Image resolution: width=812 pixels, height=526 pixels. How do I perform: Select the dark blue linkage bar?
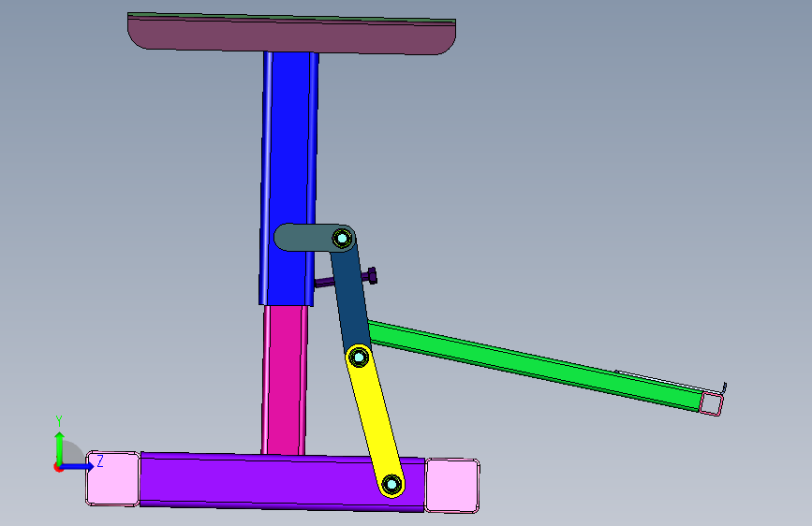tap(350, 300)
